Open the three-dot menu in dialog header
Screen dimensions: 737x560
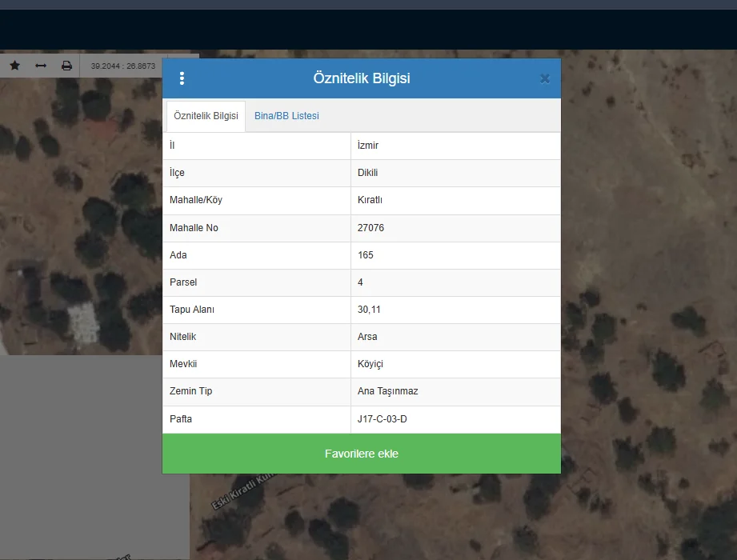[x=182, y=78]
